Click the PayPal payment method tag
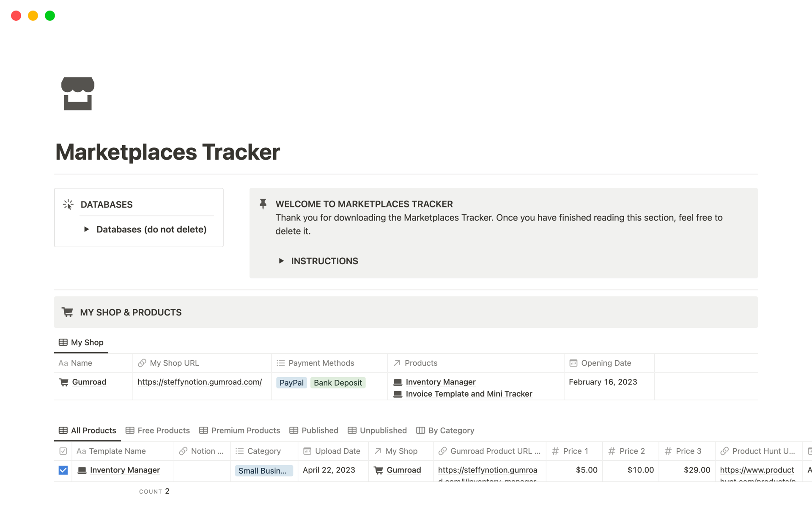This screenshot has width=812, height=508. pos(291,383)
